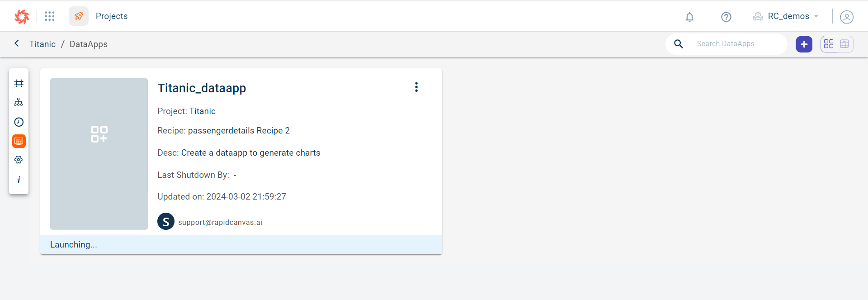Open Titanic_dataapp three-dot options menu

pos(416,87)
